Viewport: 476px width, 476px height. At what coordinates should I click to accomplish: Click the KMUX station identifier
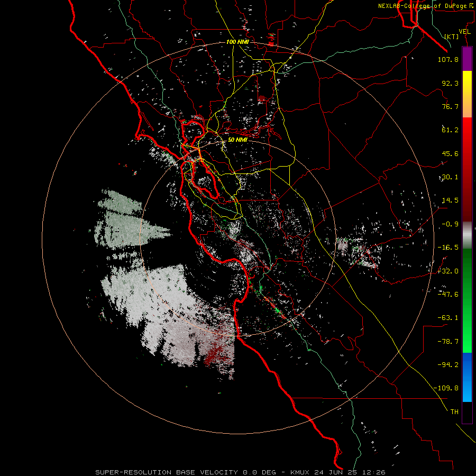click(300, 472)
